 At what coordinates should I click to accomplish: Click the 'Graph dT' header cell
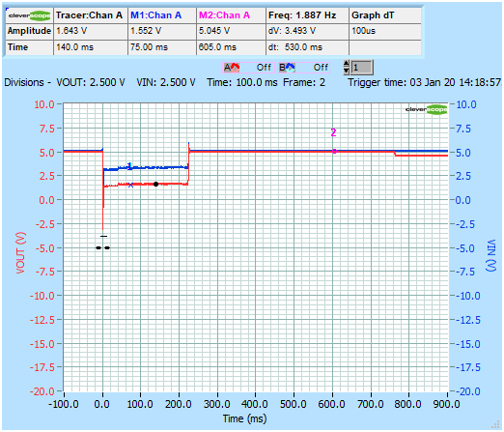385,15
